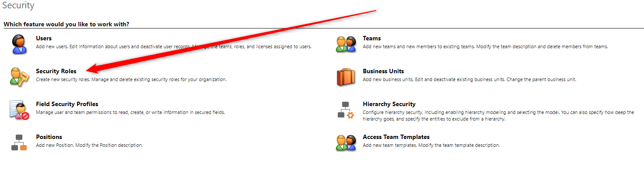Open the Users feature icon
Screen dimensions: 644x178
(19, 44)
